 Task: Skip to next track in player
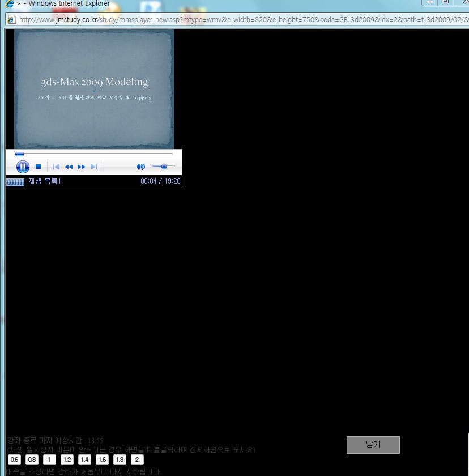click(93, 167)
